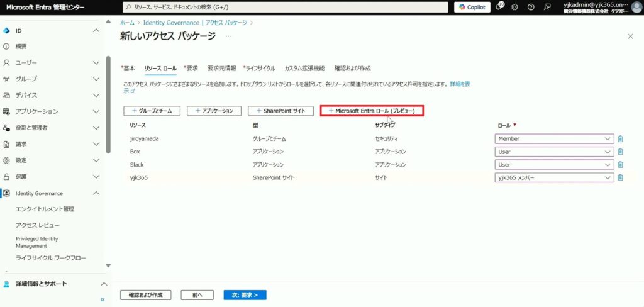Click sidebar scroll down arrow
Viewport: 644px width, 307px height.
tap(108, 265)
